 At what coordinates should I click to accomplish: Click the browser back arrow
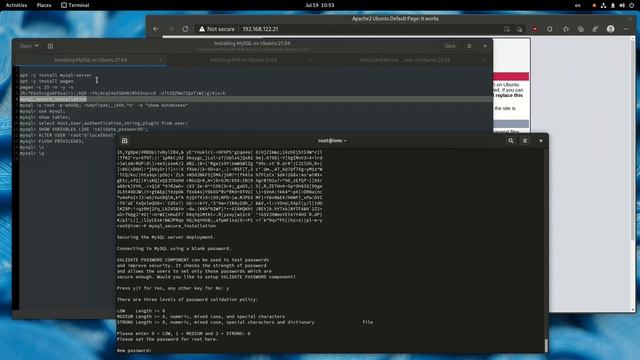[156, 29]
